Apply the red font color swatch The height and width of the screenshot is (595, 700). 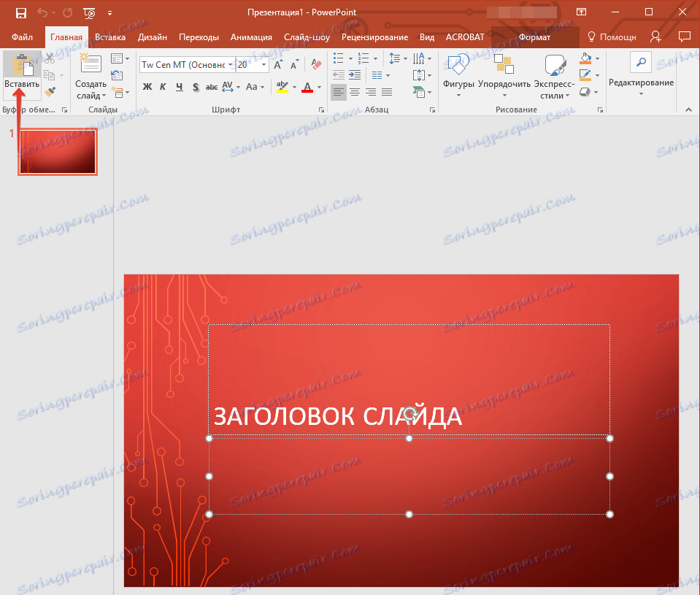307,87
